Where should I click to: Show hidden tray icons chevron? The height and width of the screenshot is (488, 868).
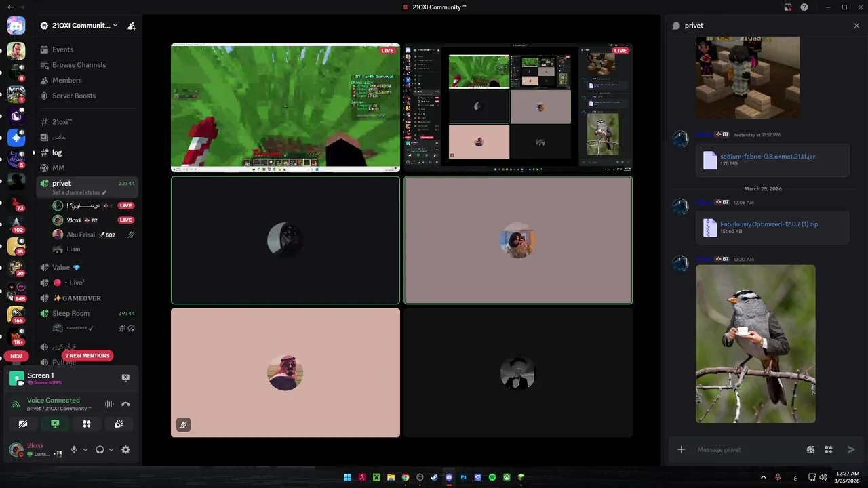pos(764,477)
